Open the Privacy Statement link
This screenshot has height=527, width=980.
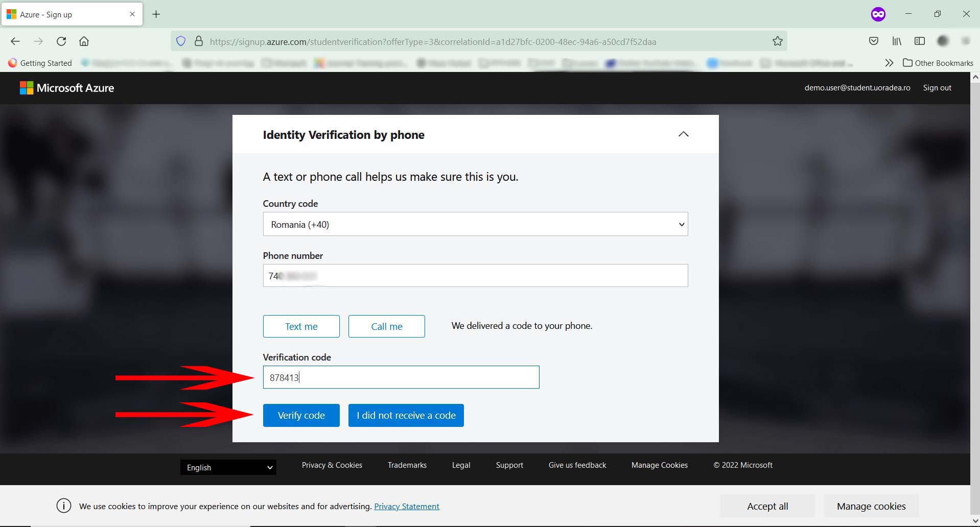pyautogui.click(x=407, y=506)
